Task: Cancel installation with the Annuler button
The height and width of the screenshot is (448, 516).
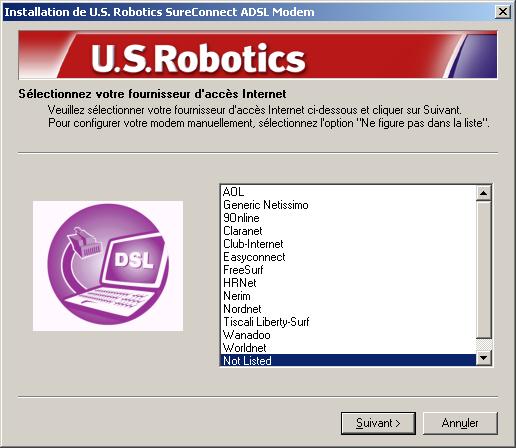Action: pyautogui.click(x=460, y=423)
